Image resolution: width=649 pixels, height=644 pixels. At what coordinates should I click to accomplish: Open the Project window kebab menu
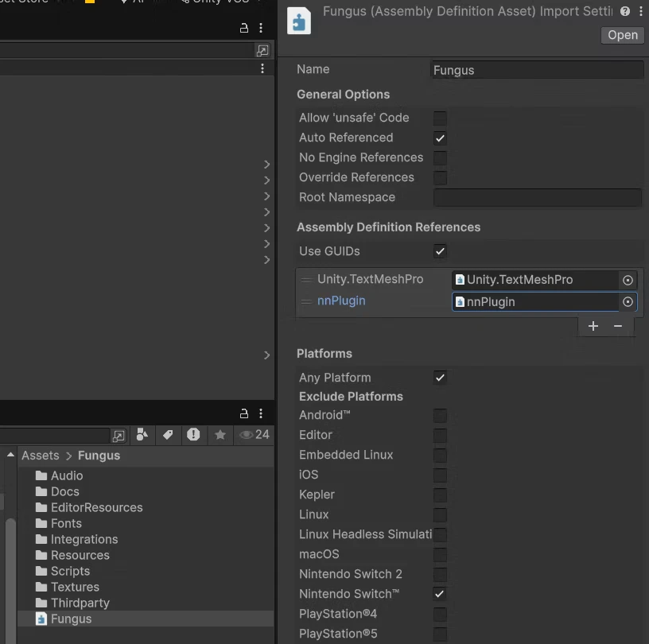[261, 413]
